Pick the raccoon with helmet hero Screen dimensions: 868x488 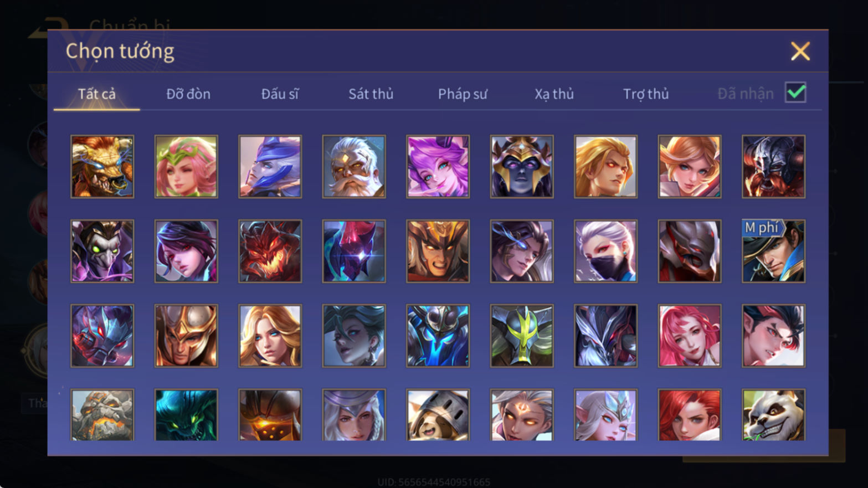pyautogui.click(x=438, y=415)
